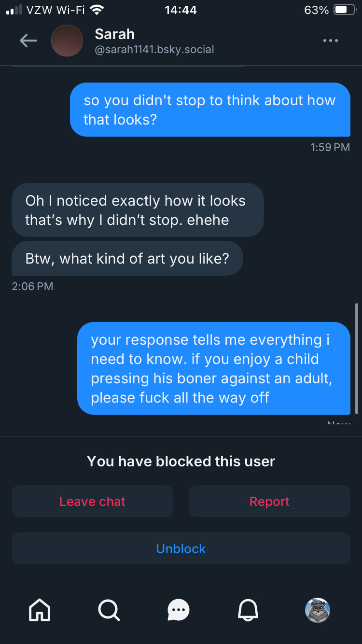Open the three-dot conversation options menu

(331, 41)
